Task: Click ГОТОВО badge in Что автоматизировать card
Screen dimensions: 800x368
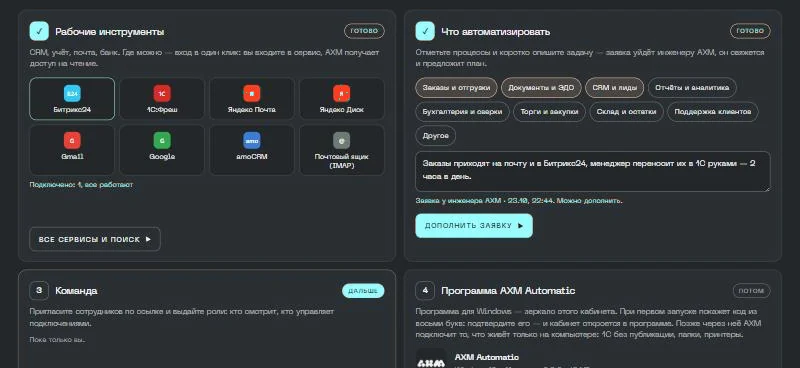Action: [750, 31]
